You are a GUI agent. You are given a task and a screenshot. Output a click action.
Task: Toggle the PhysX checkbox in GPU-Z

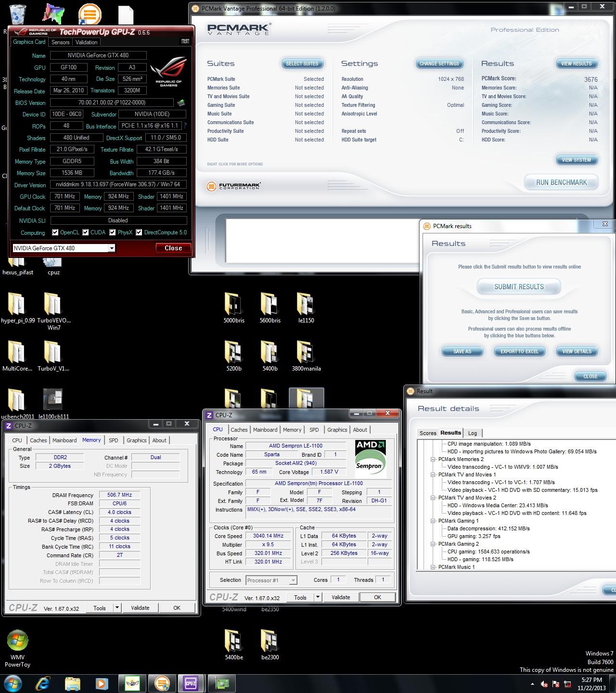[113, 232]
